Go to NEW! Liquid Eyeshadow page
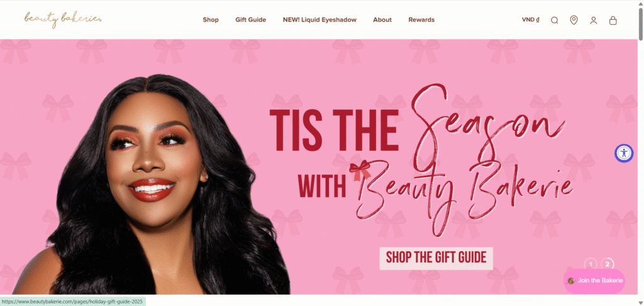Screen dimensions: 644x306 pyautogui.click(x=319, y=20)
